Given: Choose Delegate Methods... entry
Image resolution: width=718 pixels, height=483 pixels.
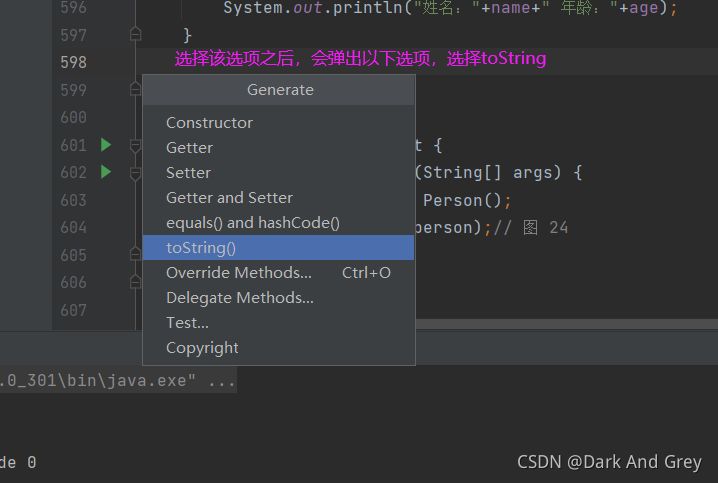Looking at the screenshot, I should (278, 298).
